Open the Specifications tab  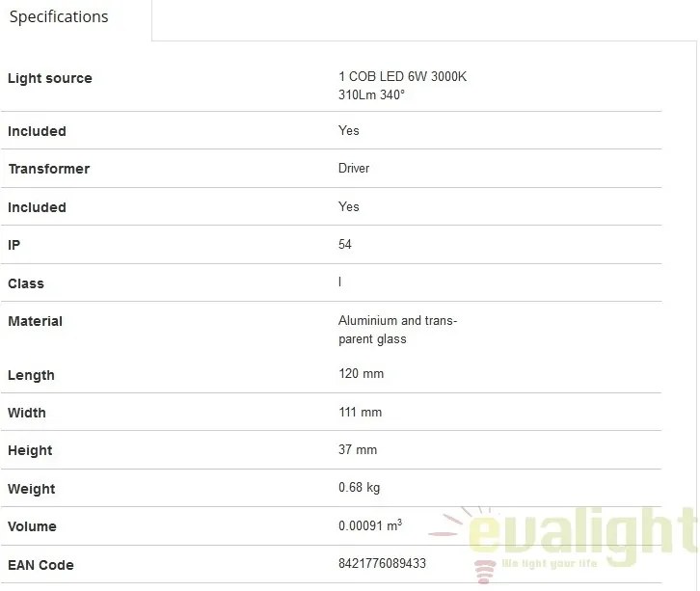[59, 17]
